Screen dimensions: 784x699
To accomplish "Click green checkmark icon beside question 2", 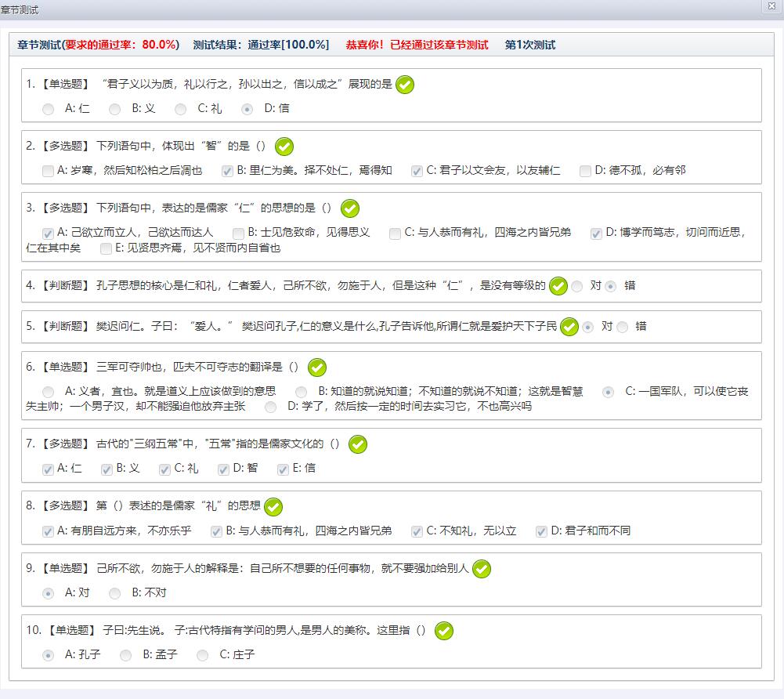I will pyautogui.click(x=284, y=147).
